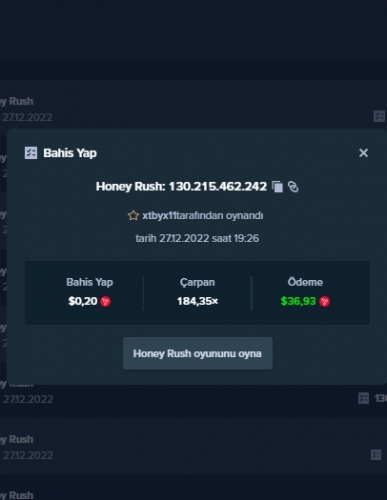Click the Çarpan column label

(x=197, y=282)
